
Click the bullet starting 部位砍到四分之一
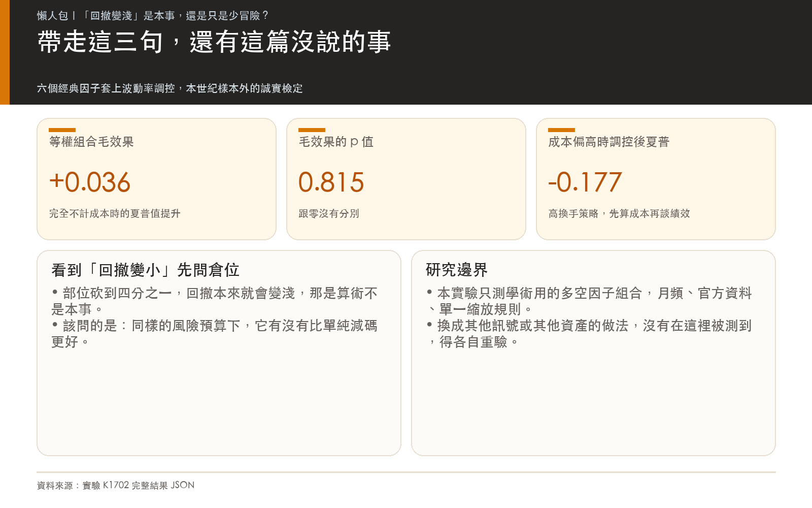coord(215,301)
